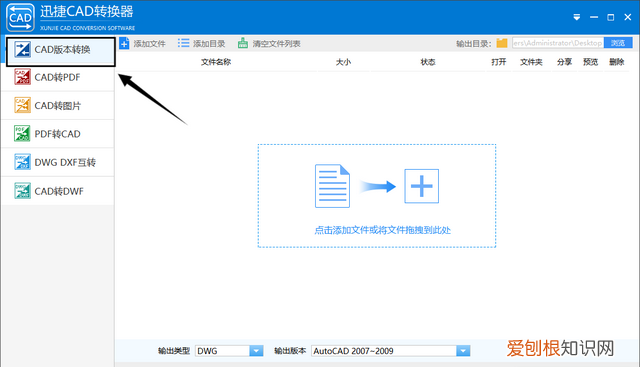Click the 预览 column header
The width and height of the screenshot is (640, 367).
pos(591,62)
